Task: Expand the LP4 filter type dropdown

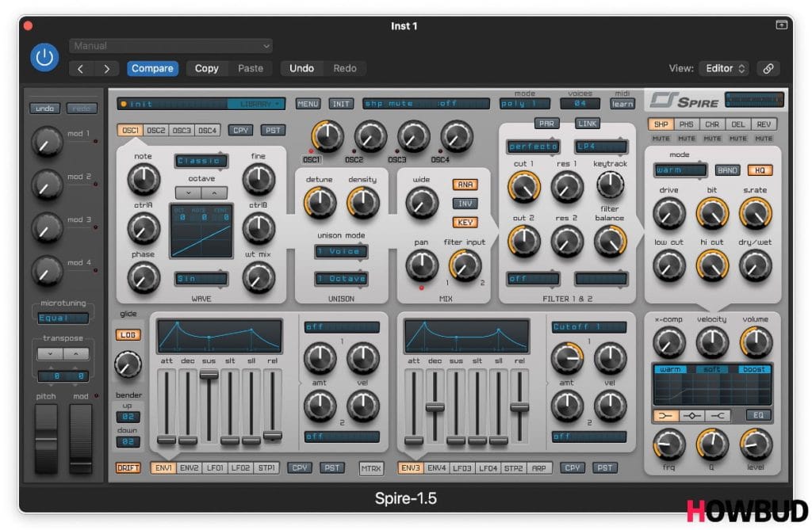Action: coord(601,147)
